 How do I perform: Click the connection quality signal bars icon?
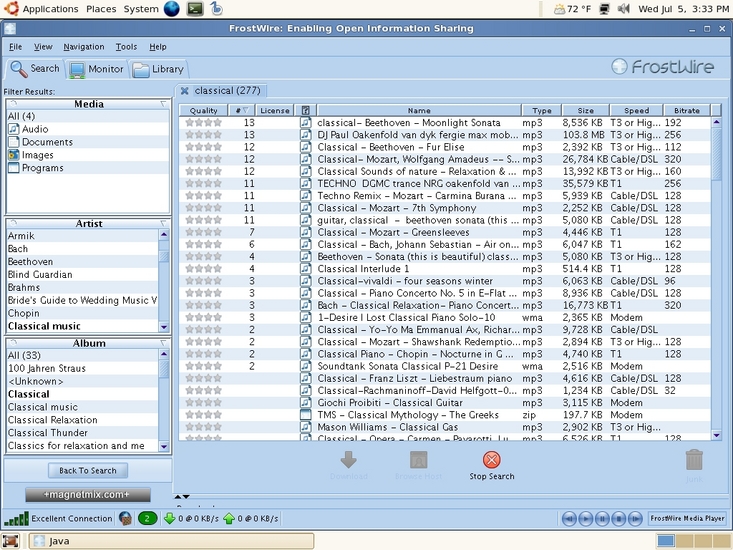(x=16, y=519)
